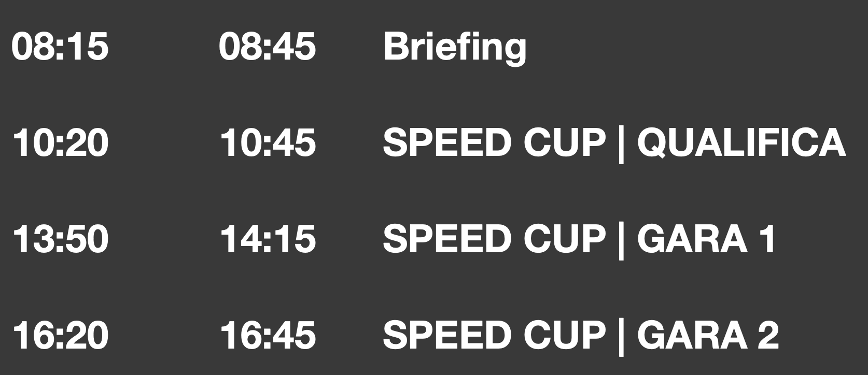Click the 16:45 end time
This screenshot has height=375, width=868.
click(268, 335)
